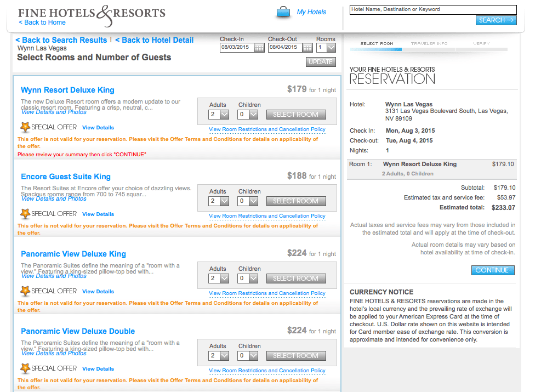Open the Check-In calendar picker icon
Image resolution: width=541 pixels, height=392 pixels.
coord(259,48)
